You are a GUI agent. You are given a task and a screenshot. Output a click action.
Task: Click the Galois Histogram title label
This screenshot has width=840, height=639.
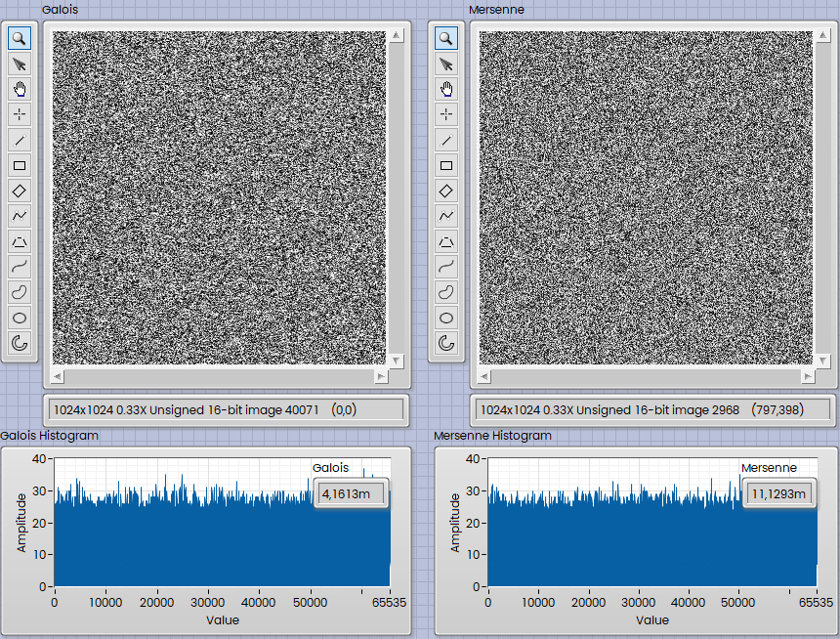pyautogui.click(x=49, y=436)
